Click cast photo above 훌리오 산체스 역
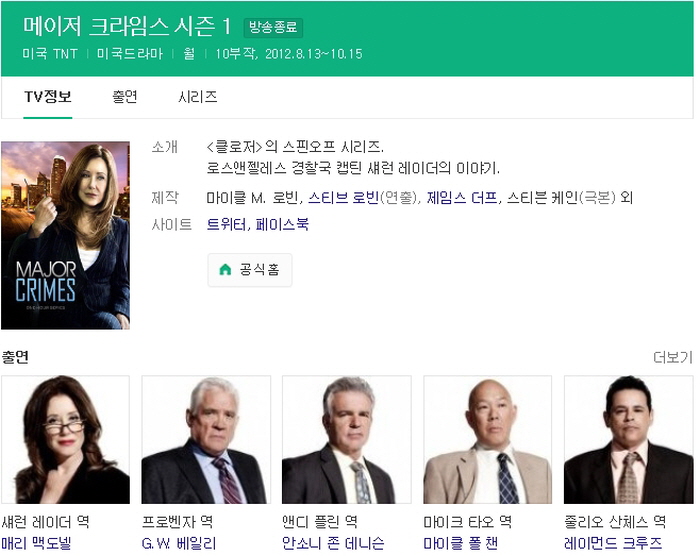Viewport: 700px width, 556px height. pyautogui.click(x=628, y=439)
